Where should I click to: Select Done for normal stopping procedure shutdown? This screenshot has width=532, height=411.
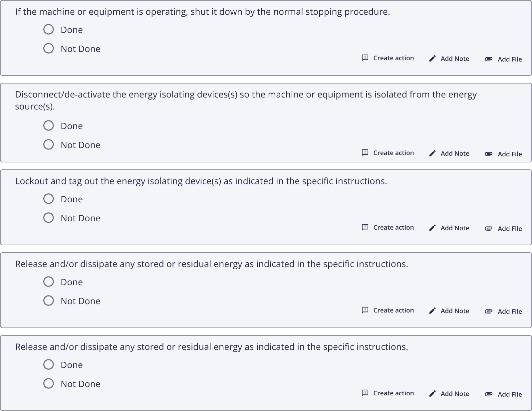point(49,30)
